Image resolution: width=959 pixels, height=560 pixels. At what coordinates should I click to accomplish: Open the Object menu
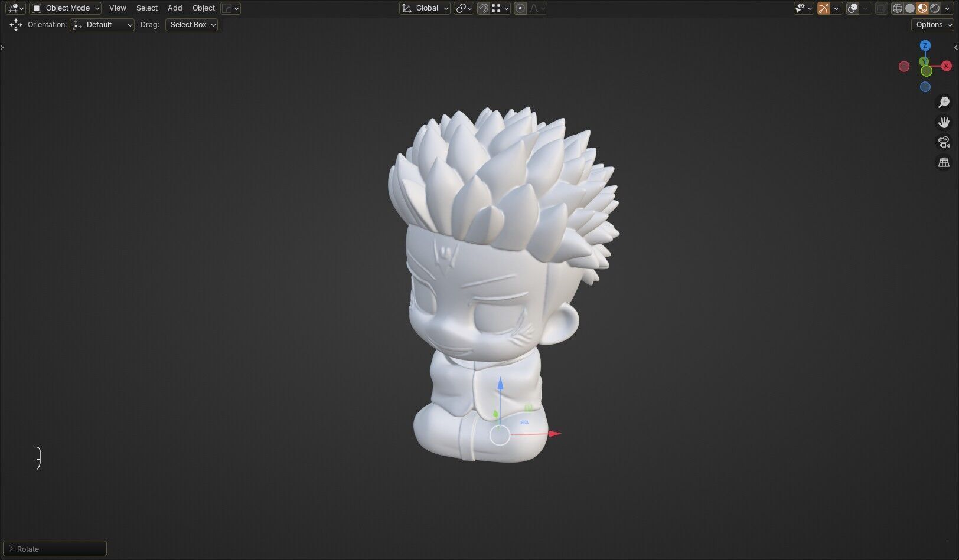tap(204, 8)
